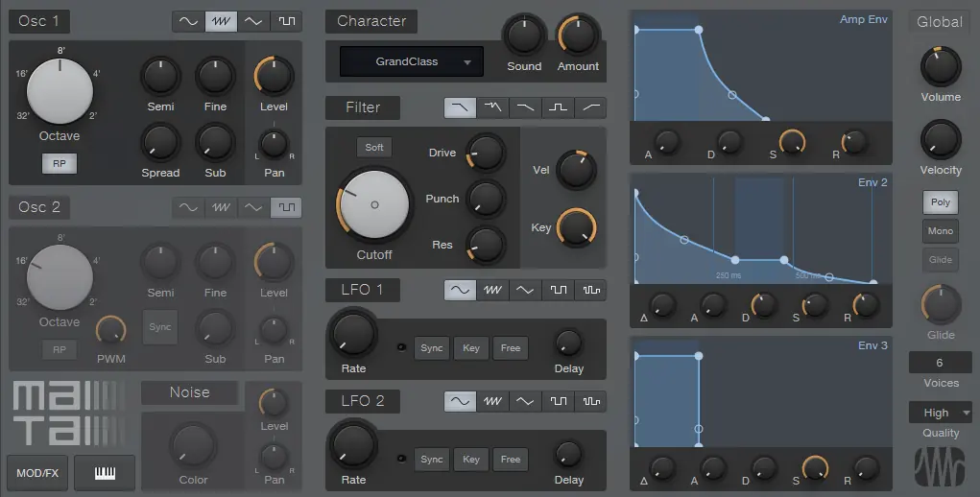This screenshot has height=497, width=980.
Task: Select square shape for LFO 2
Action: click(558, 401)
